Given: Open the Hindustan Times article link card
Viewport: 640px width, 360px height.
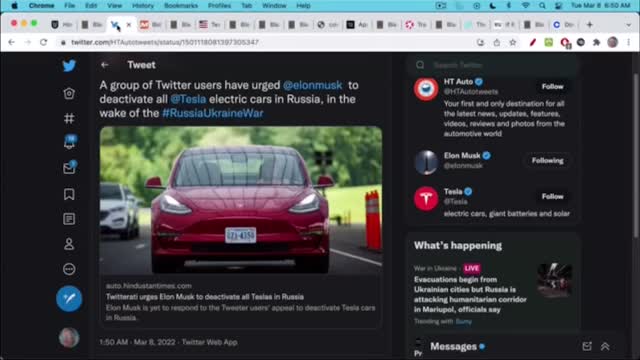Looking at the screenshot, I should pyautogui.click(x=241, y=302).
